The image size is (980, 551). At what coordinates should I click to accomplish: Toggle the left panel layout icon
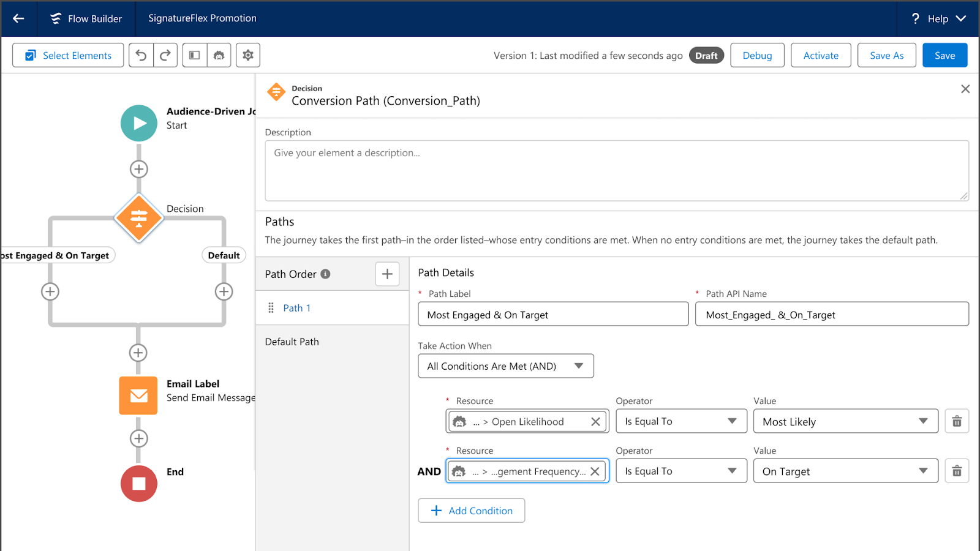click(194, 55)
